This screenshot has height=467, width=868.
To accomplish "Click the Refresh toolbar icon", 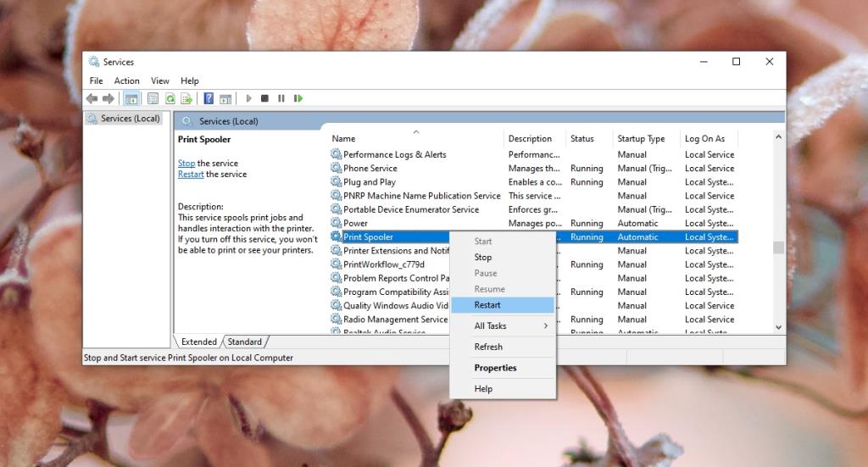I will (x=170, y=98).
